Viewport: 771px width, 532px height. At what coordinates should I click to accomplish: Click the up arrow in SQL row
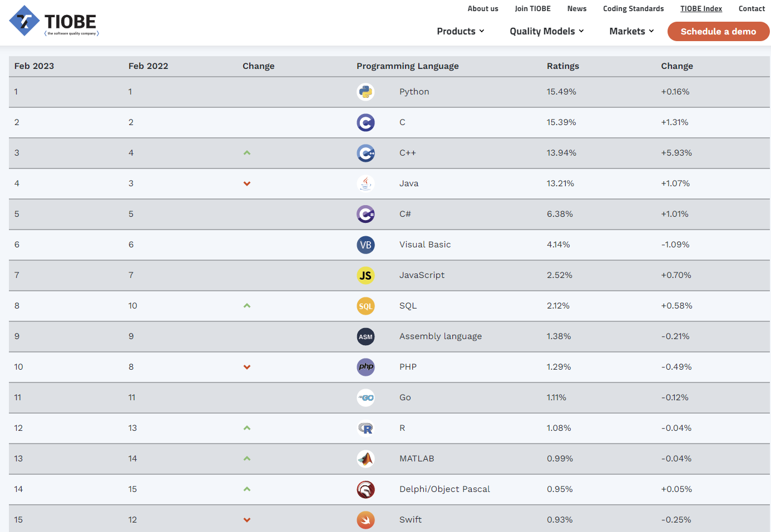coord(247,306)
